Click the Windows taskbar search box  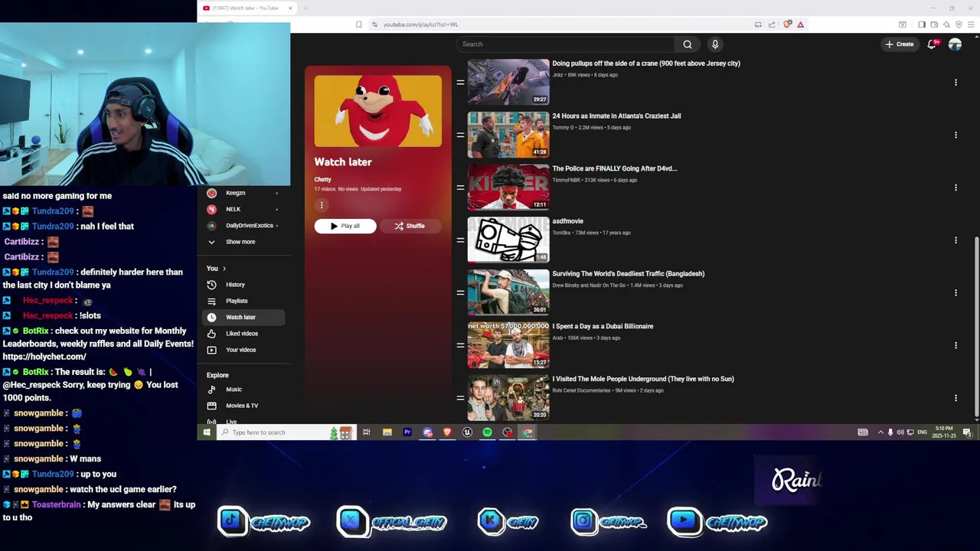(287, 432)
